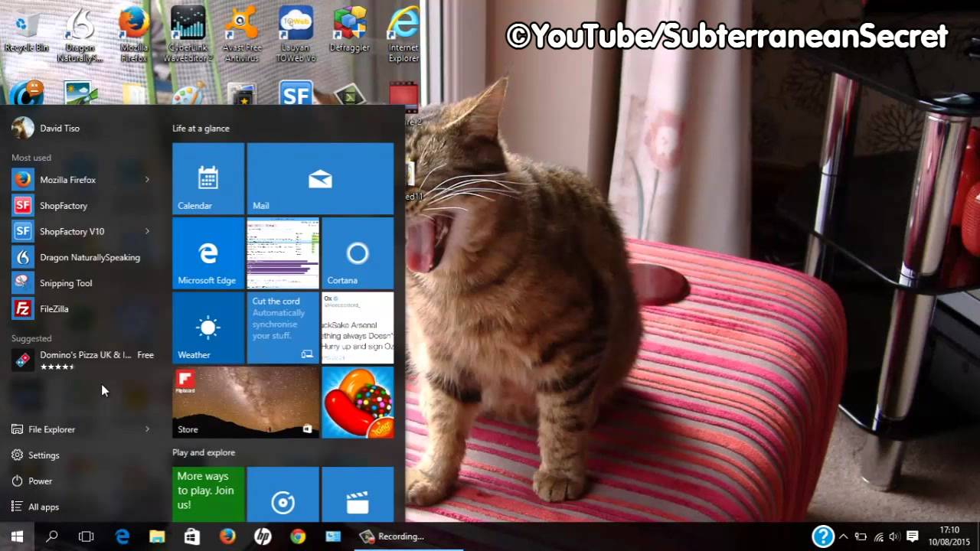Launch the Microsoft Edge tile
The height and width of the screenshot is (551, 980).
pos(208,253)
